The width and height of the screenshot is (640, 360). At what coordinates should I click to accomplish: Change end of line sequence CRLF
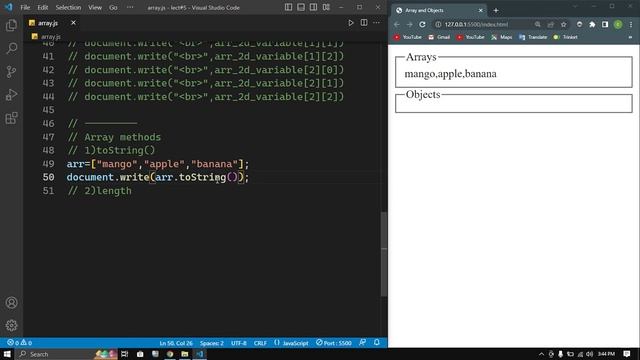coord(260,343)
